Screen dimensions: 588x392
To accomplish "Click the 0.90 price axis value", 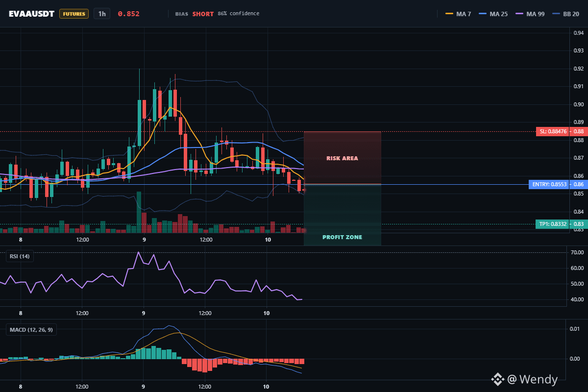I will (579, 104).
